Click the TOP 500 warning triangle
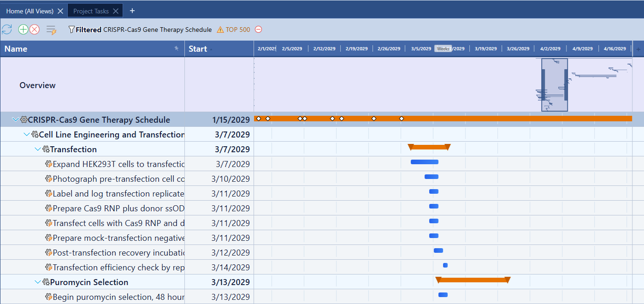 220,30
